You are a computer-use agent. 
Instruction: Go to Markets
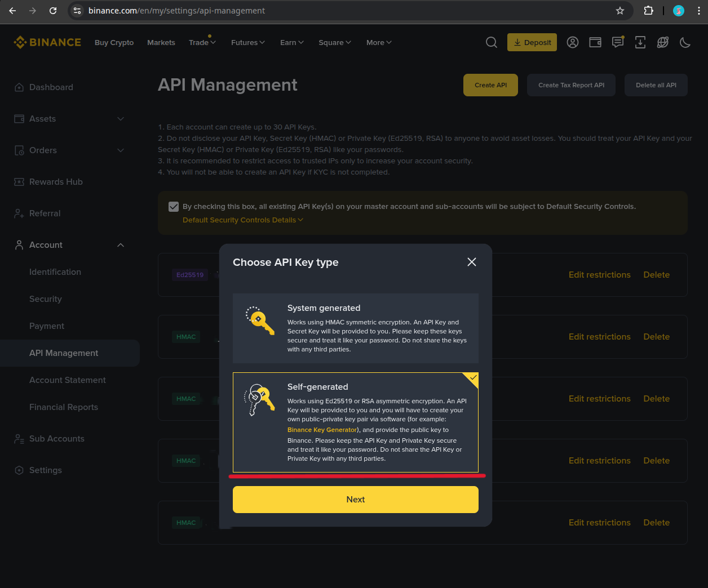point(161,43)
